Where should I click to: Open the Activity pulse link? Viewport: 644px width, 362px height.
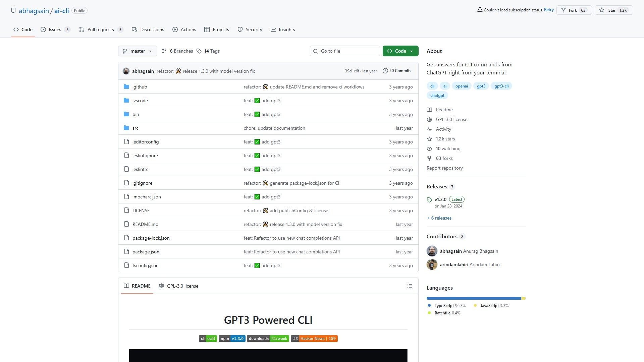[x=443, y=129]
